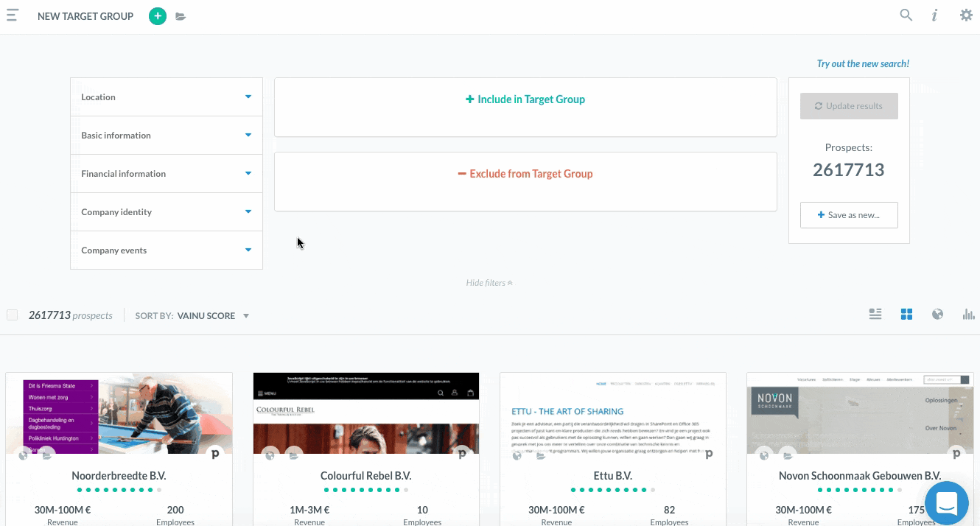Open the settings gear icon

[x=966, y=15]
